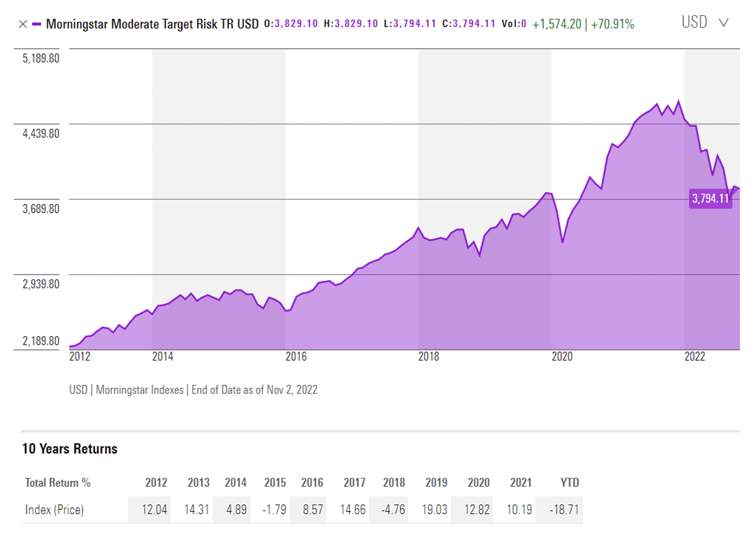The width and height of the screenshot is (756, 545).
Task: Click the Total Return % header label
Action: click(x=58, y=483)
